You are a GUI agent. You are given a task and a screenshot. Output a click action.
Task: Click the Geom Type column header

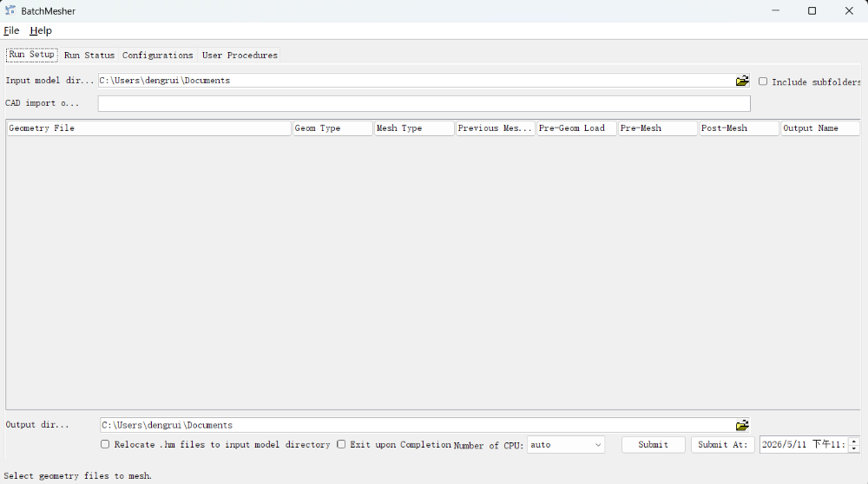click(332, 128)
